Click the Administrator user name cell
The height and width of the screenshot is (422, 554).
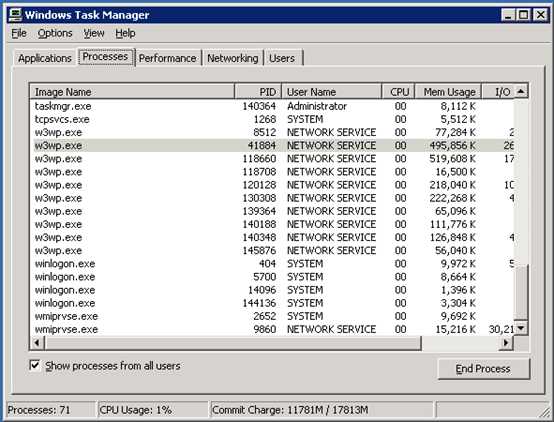pos(317,106)
